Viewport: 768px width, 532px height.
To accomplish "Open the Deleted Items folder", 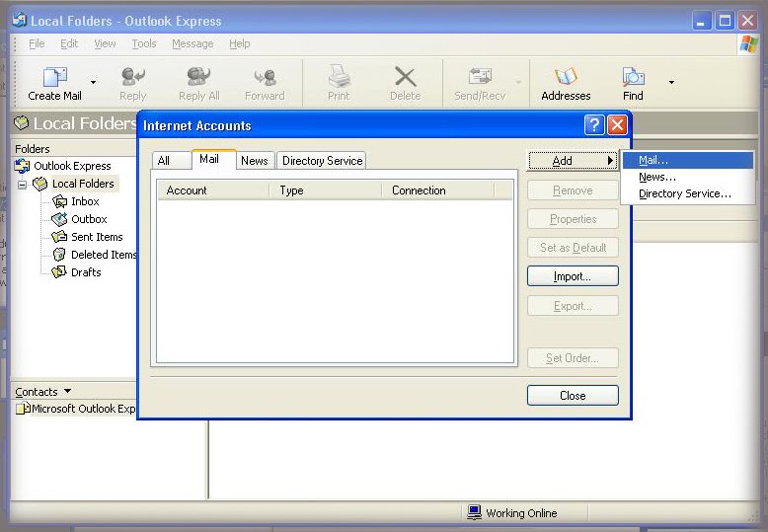I will (x=104, y=255).
